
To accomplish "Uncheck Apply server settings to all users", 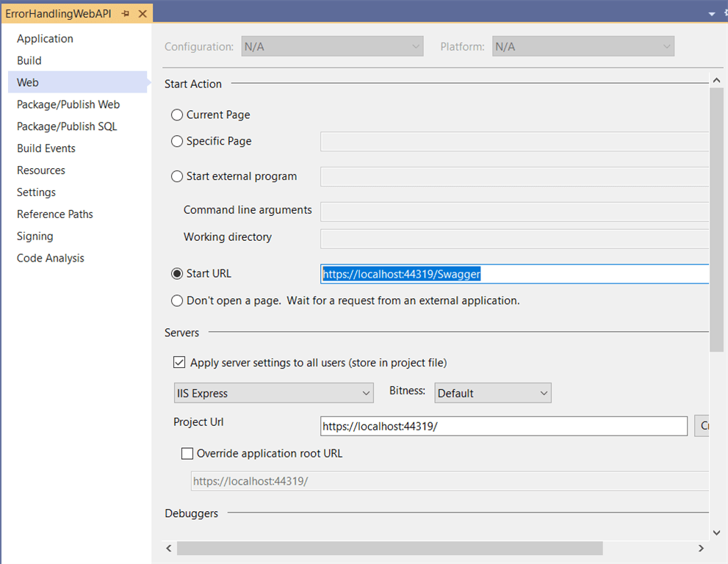I will click(x=179, y=361).
